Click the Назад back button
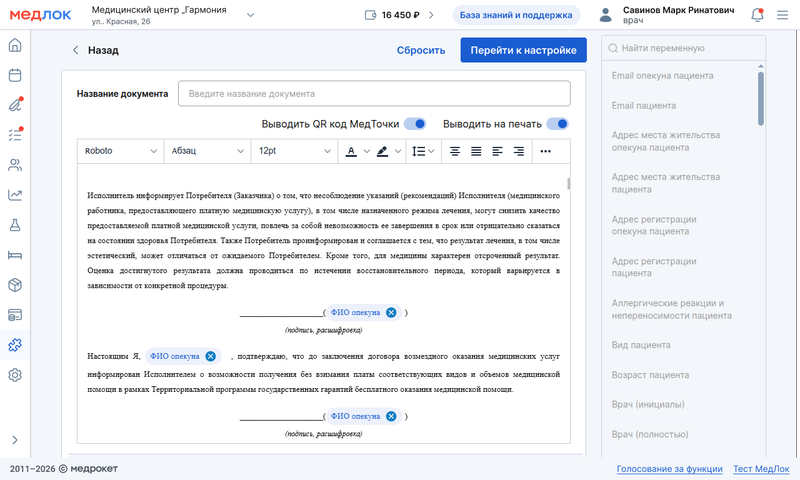The width and height of the screenshot is (800, 480). [95, 50]
